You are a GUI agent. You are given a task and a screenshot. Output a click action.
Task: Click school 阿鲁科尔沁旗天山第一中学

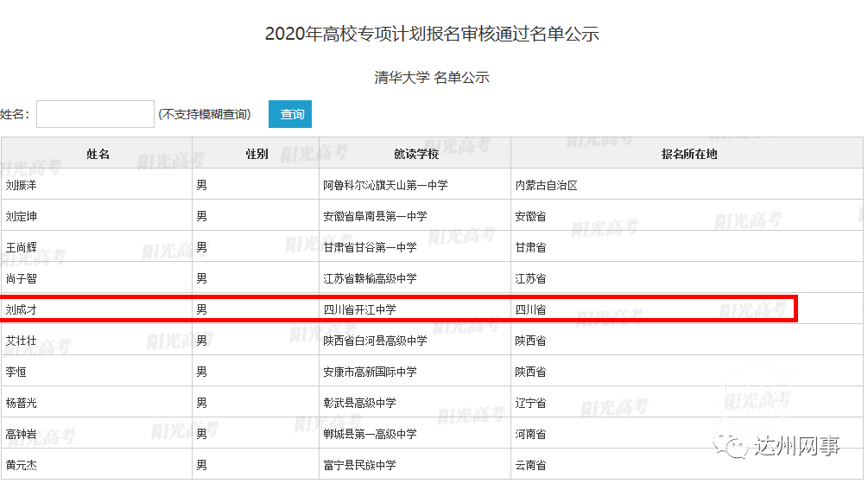(385, 185)
